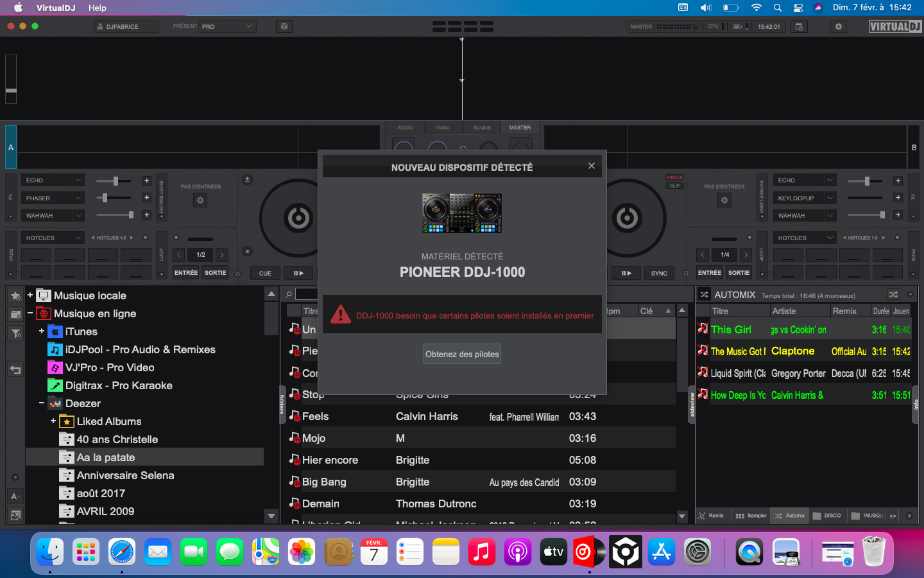Click left deck loop ENTRÉE button
924x578 pixels.
pyautogui.click(x=186, y=273)
